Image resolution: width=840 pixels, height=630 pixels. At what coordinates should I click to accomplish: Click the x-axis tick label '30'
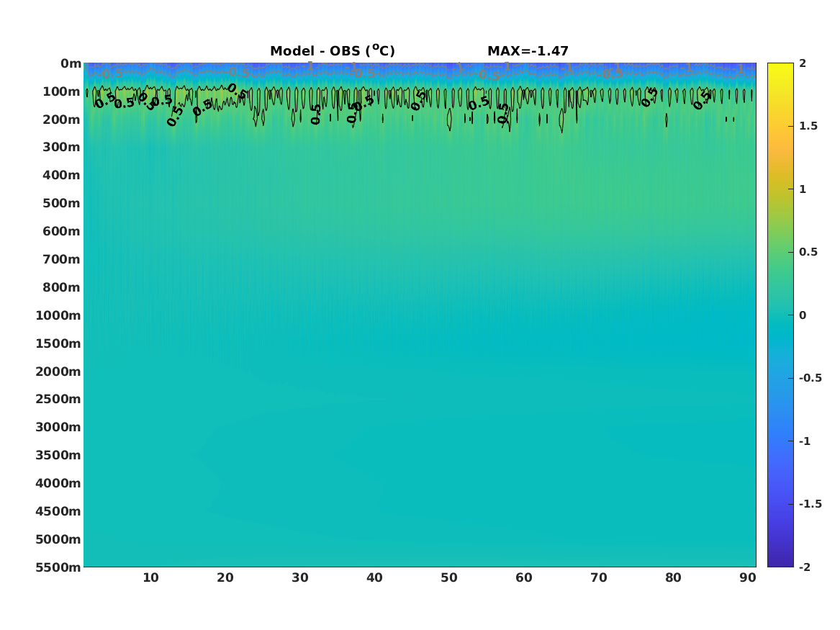click(300, 577)
